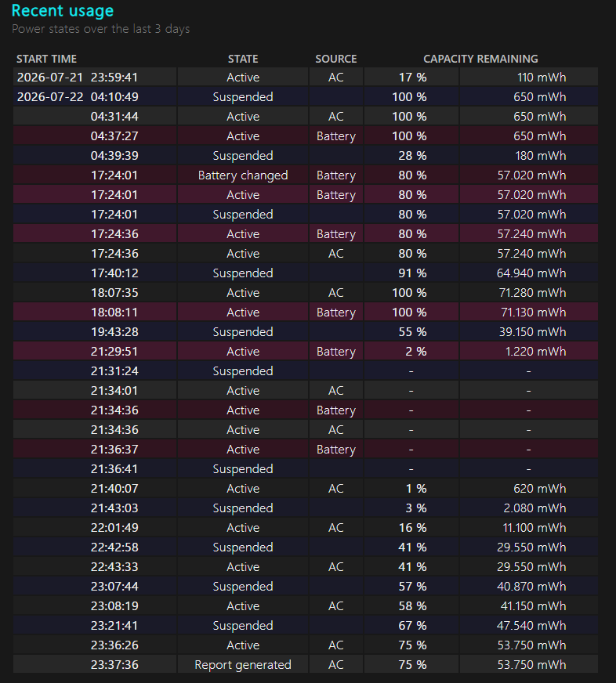Select the CAPACITY REMAINING column header
Image resolution: width=616 pixels, height=683 pixels.
tap(480, 59)
